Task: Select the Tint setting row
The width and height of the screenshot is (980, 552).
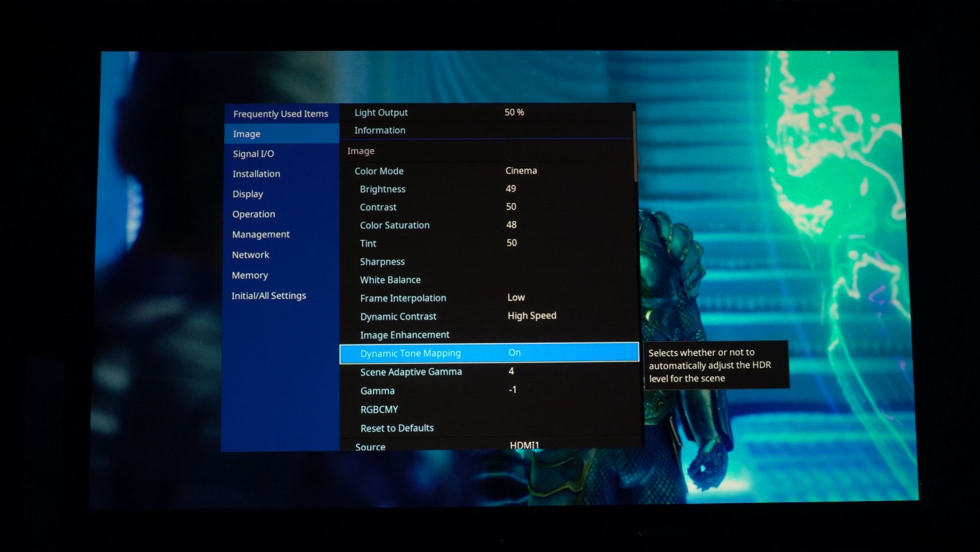Action: click(487, 243)
